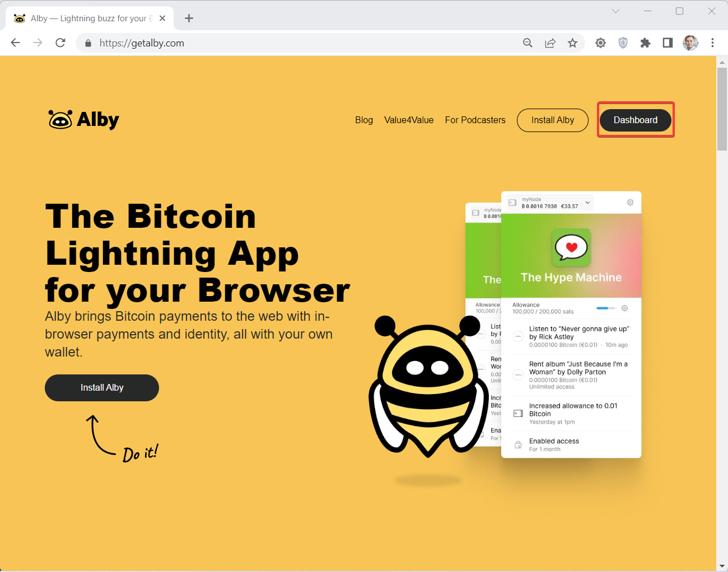Reload the page with the refresh icon
Screen dimensions: 728x572
pos(60,43)
